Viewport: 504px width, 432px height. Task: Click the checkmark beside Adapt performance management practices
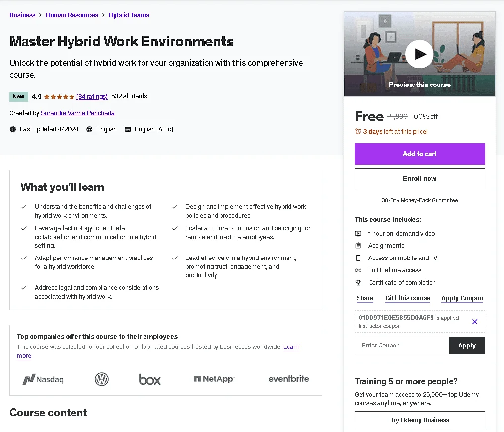point(24,258)
